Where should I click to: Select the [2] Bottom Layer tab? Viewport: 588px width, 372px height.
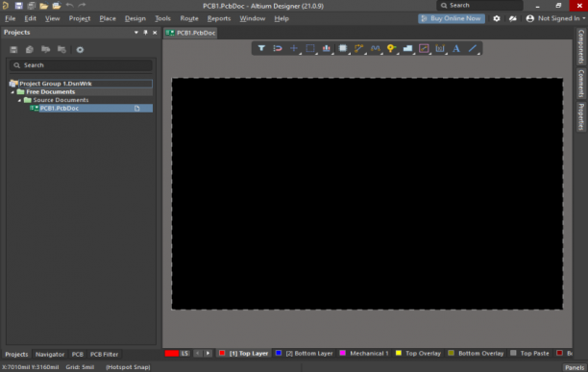coord(305,353)
